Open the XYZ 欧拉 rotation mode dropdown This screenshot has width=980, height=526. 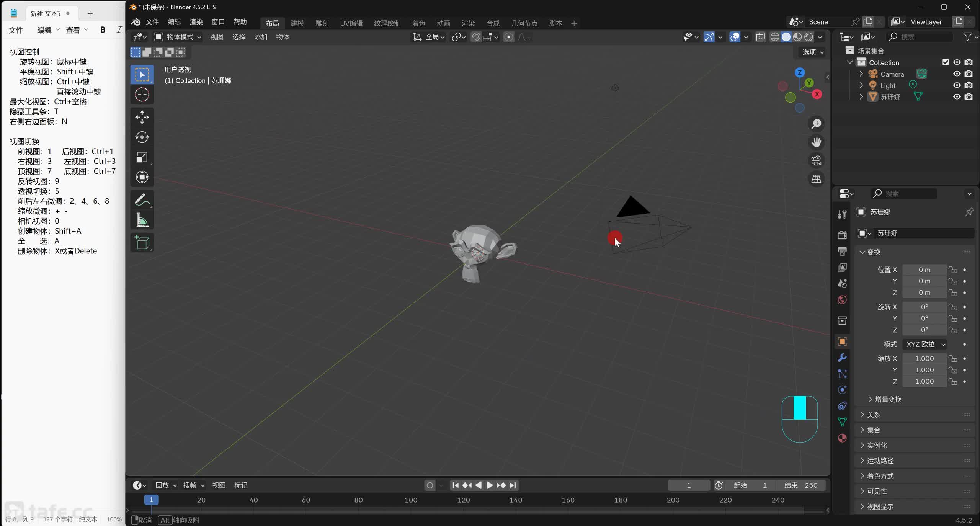coord(925,344)
